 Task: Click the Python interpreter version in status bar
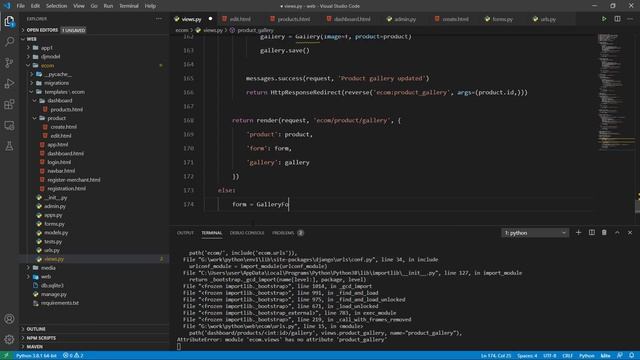pyautogui.click(x=36, y=356)
